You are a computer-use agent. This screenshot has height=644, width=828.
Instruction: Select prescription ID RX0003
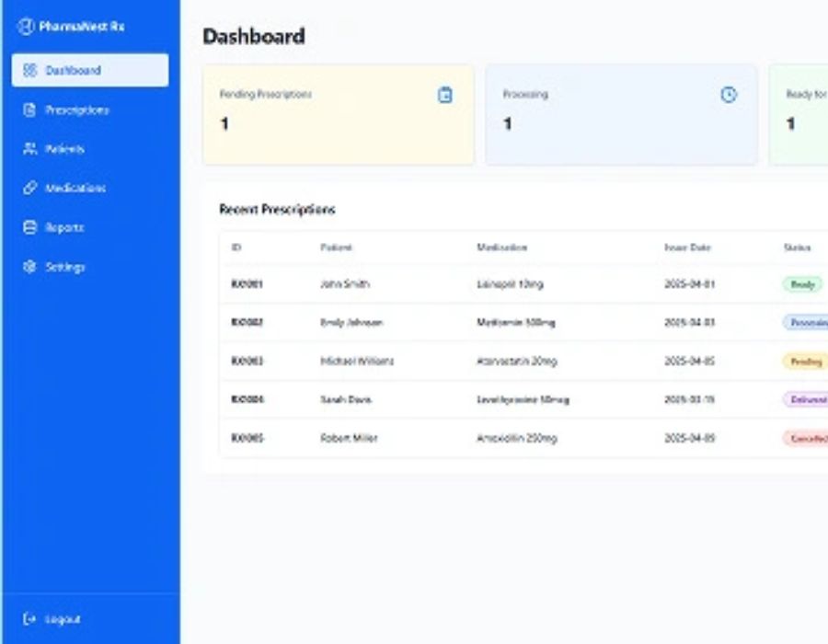(x=247, y=361)
